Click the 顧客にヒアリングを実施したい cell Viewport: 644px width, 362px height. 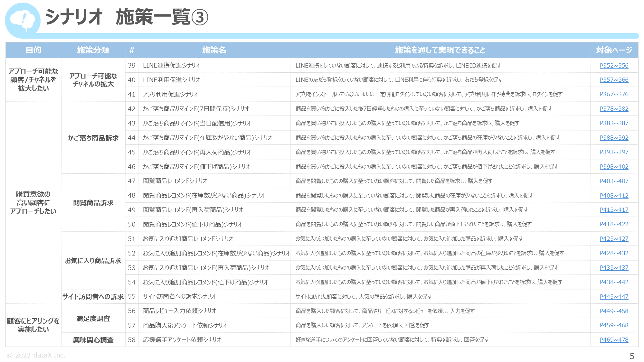pyautogui.click(x=33, y=325)
